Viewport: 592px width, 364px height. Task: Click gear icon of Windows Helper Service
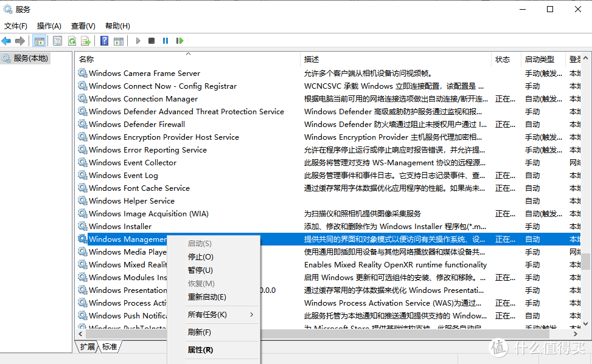[83, 201]
